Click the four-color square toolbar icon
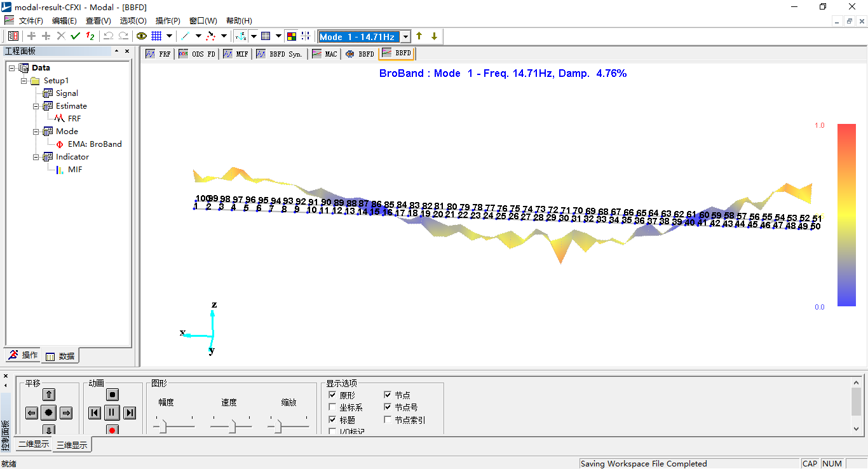Viewport: 868px width, 469px height. [291, 36]
